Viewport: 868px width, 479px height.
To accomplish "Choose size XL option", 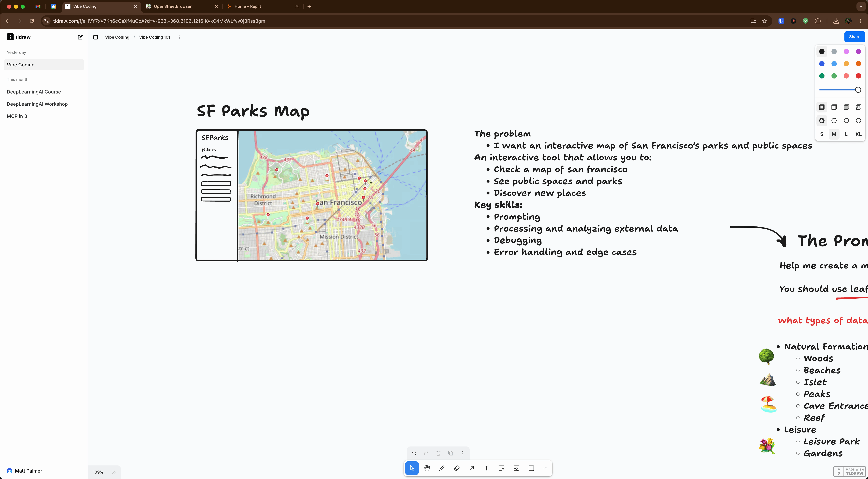I will click(x=858, y=134).
